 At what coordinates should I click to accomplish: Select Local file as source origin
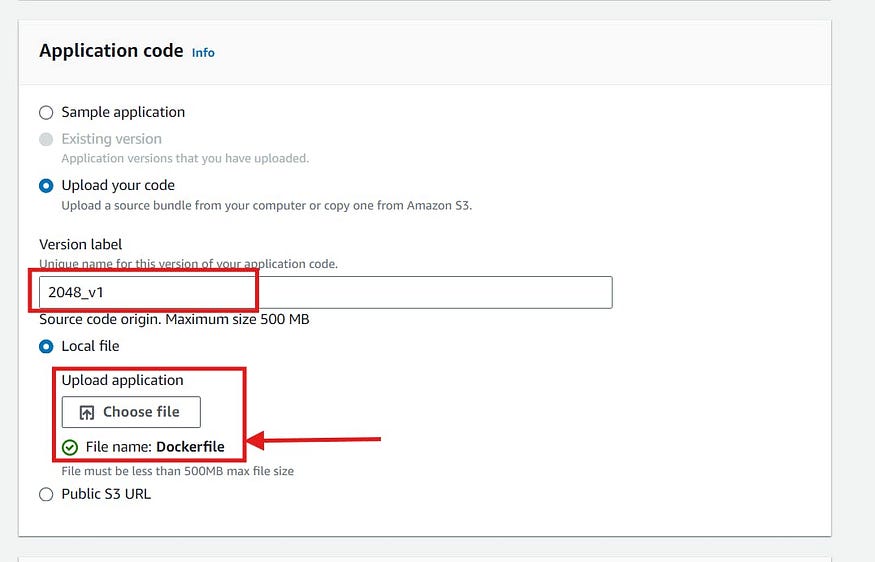[46, 347]
